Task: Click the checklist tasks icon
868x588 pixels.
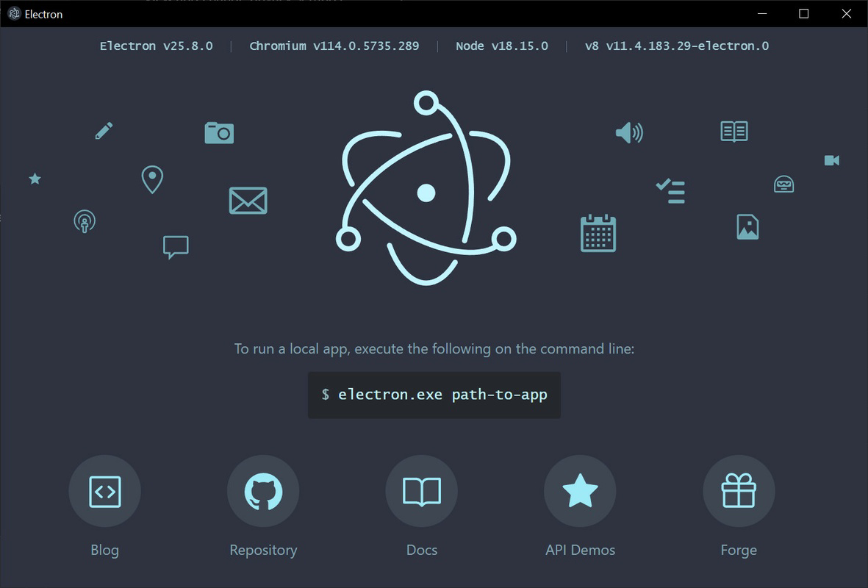Action: 670,192
